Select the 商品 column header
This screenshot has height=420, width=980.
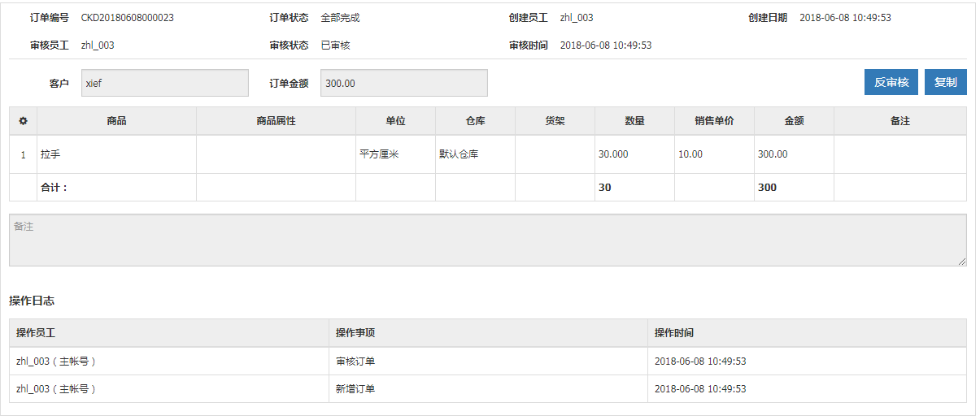click(116, 121)
